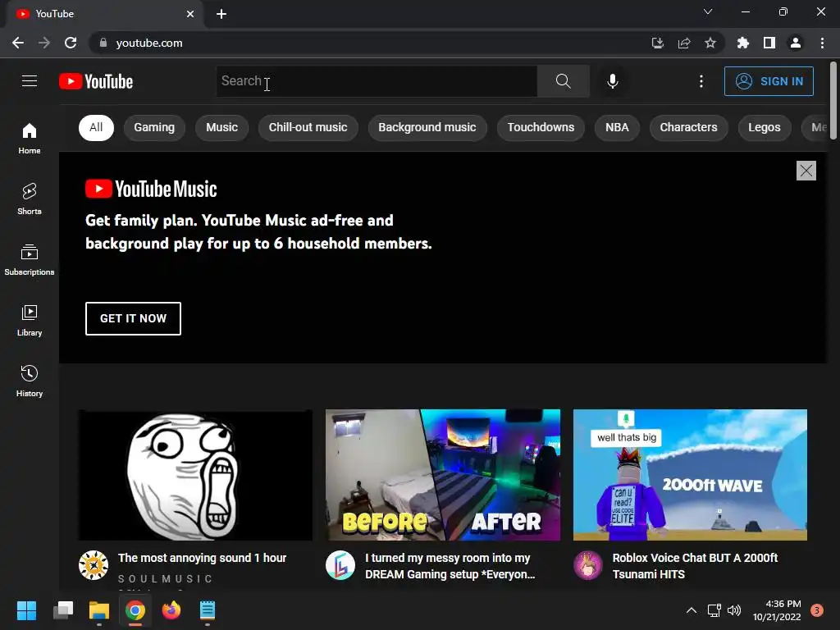840x630 pixels.
Task: Select the Music filter chip
Action: [221, 127]
